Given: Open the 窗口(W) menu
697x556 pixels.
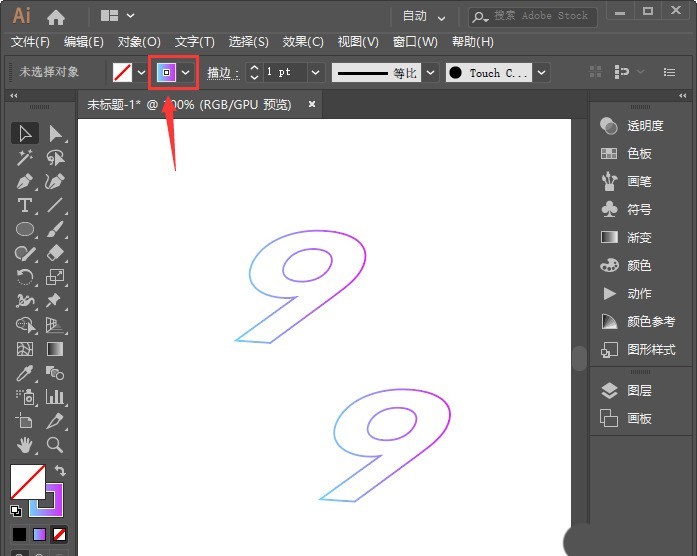Looking at the screenshot, I should [415, 41].
